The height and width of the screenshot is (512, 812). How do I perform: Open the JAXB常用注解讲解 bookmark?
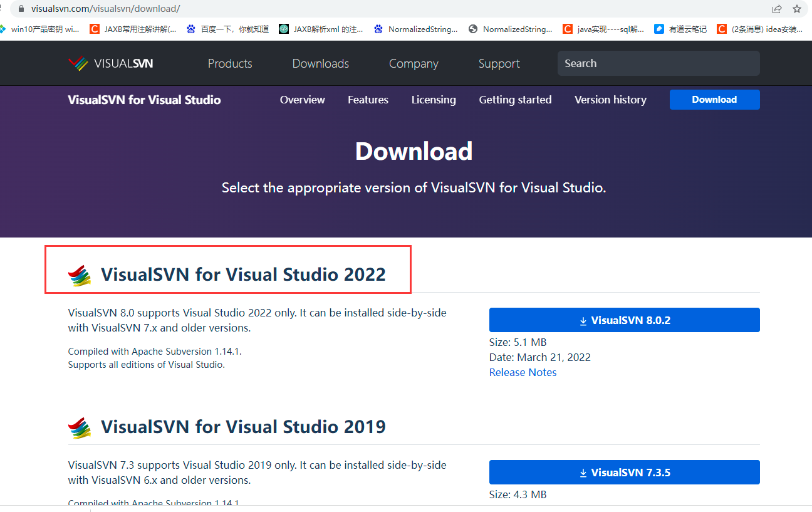pos(133,29)
